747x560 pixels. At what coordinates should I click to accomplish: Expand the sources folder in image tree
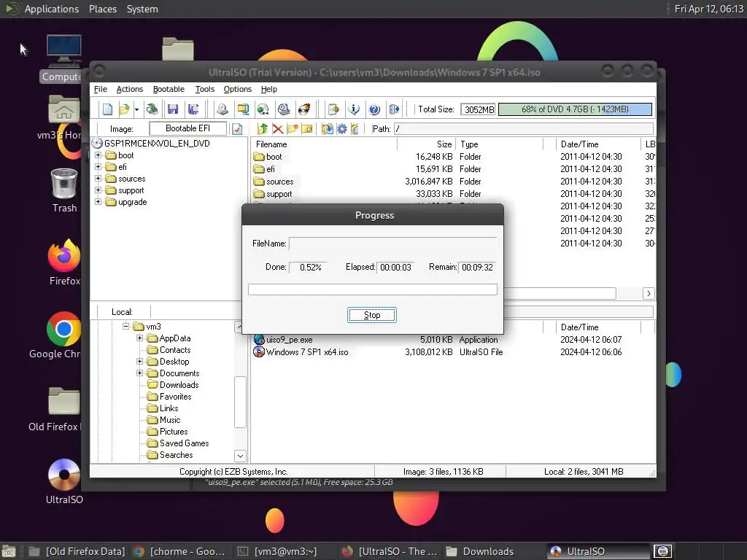pyautogui.click(x=98, y=179)
